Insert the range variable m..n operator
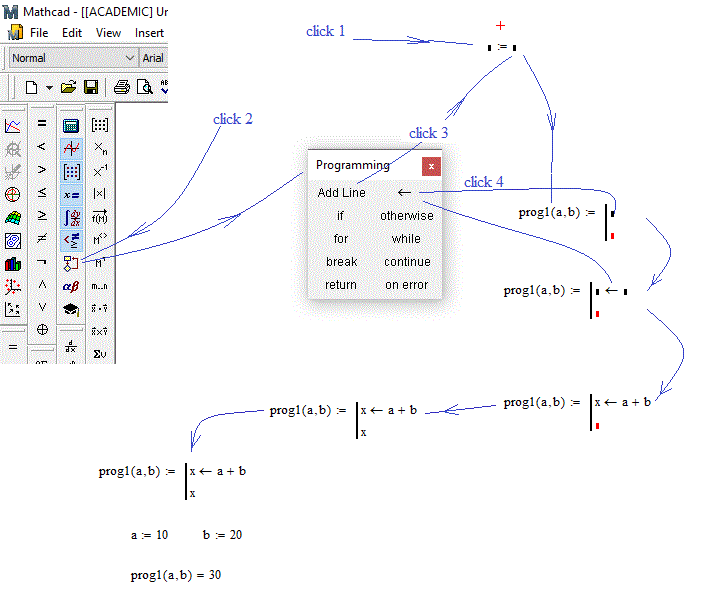 pyautogui.click(x=100, y=286)
